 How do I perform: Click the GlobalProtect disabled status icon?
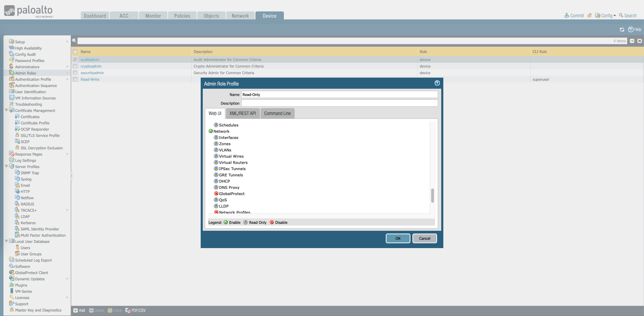pos(216,194)
